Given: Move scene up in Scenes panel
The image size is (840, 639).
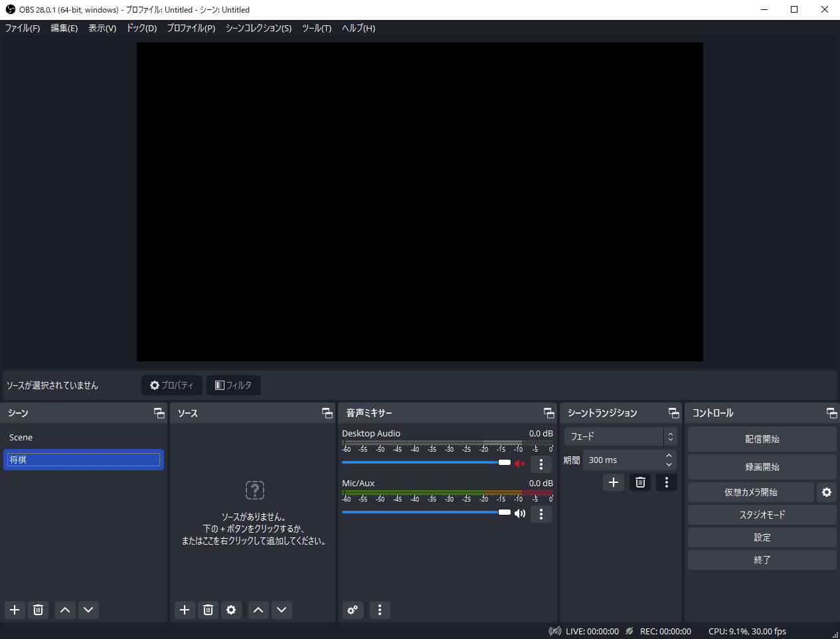Looking at the screenshot, I should (65, 610).
